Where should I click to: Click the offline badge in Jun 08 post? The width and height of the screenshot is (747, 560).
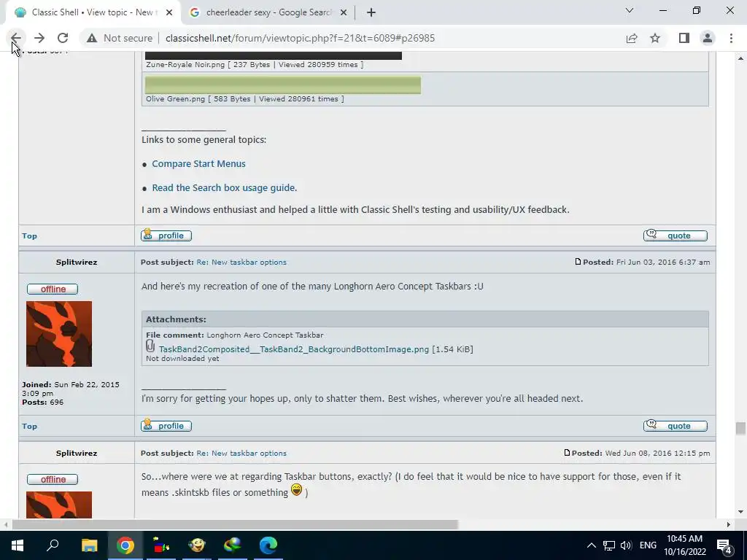tap(53, 479)
